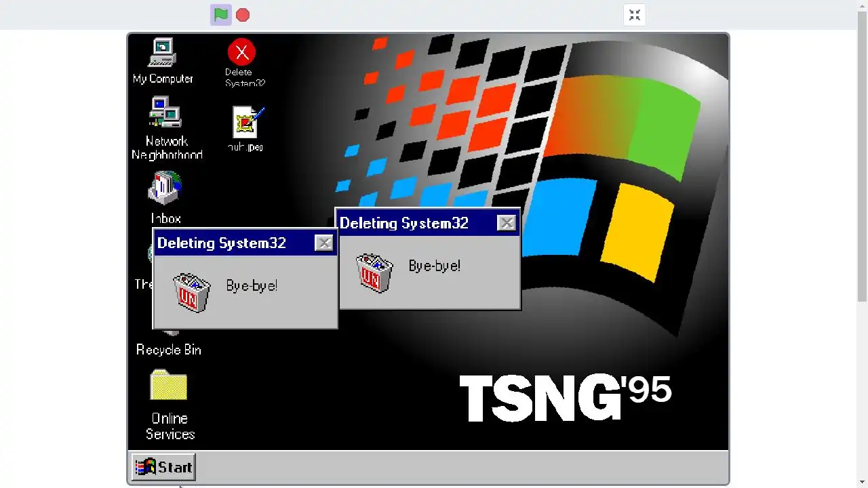Click the green flag to run project
Image resolution: width=868 pixels, height=488 pixels.
(221, 14)
